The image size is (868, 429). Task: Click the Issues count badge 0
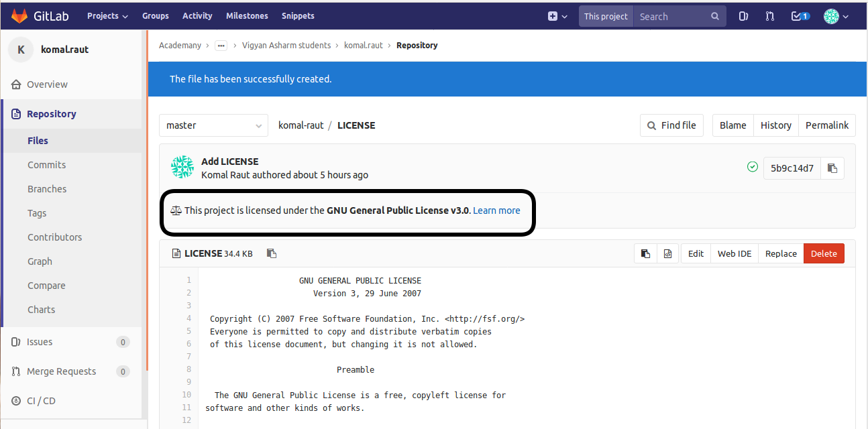(123, 342)
